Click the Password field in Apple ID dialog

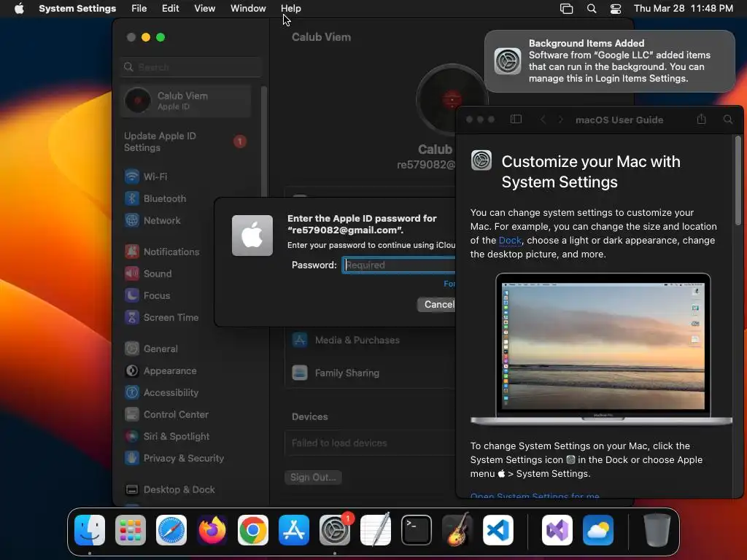coord(399,265)
